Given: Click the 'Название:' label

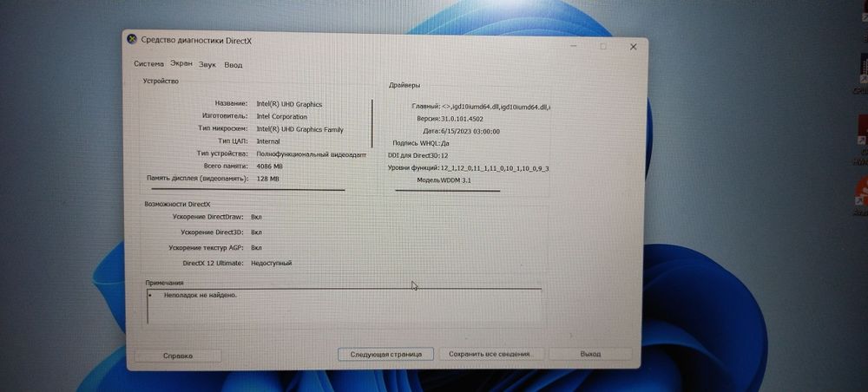Looking at the screenshot, I should point(231,103).
